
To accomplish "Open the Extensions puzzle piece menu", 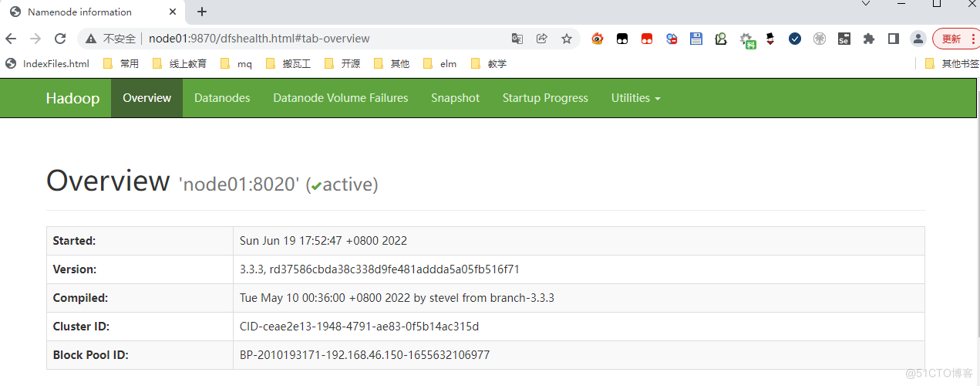I will click(869, 39).
